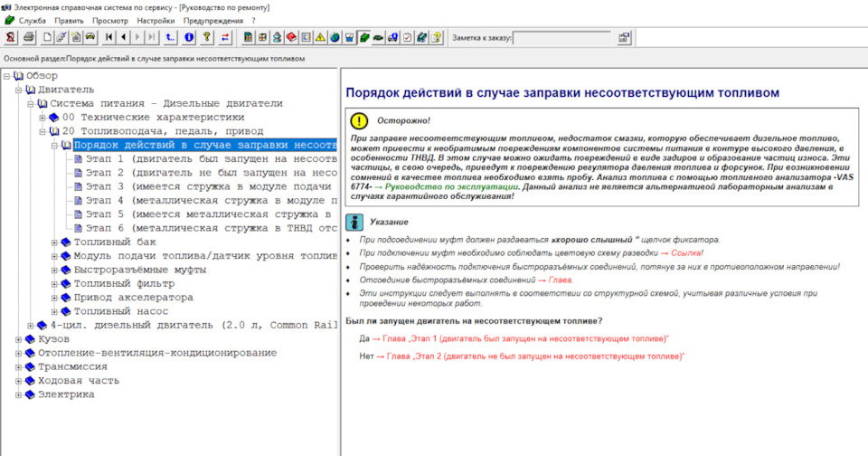Screen dimensions: 868x456
Task: Click the button next to order note field
Action: click(624, 37)
